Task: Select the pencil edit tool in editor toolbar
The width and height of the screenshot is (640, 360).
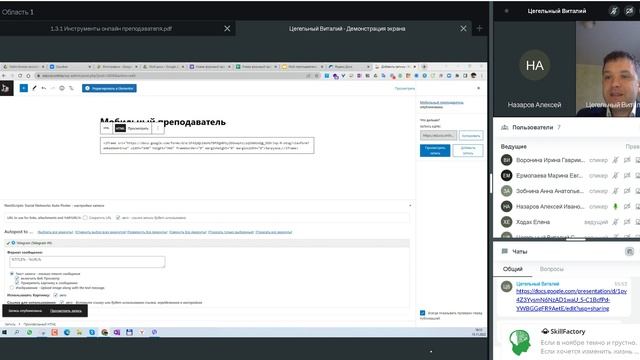Action: [34, 88]
